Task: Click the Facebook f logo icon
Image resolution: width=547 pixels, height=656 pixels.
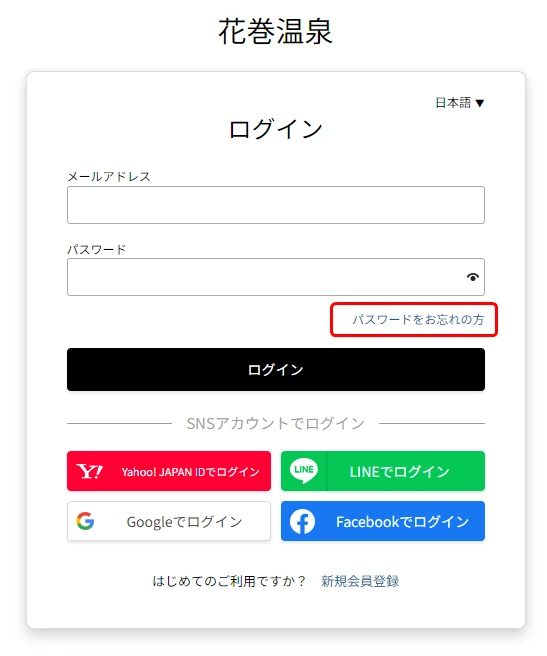Action: (302, 521)
